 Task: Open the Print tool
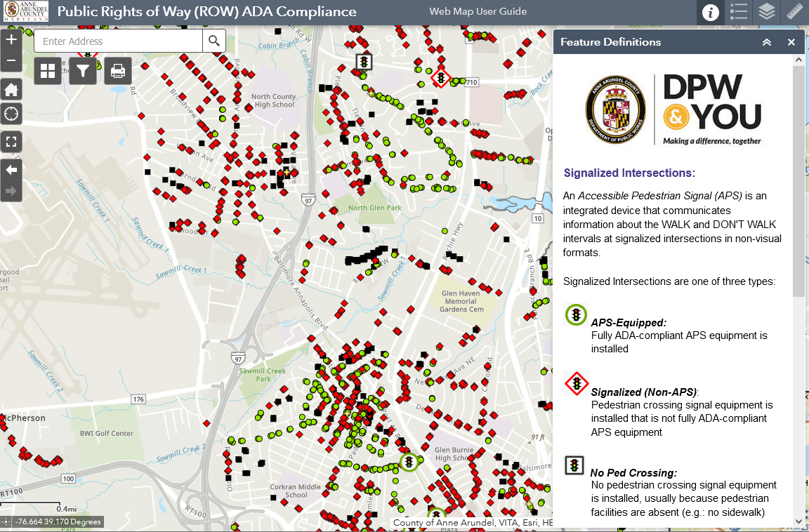coord(117,70)
